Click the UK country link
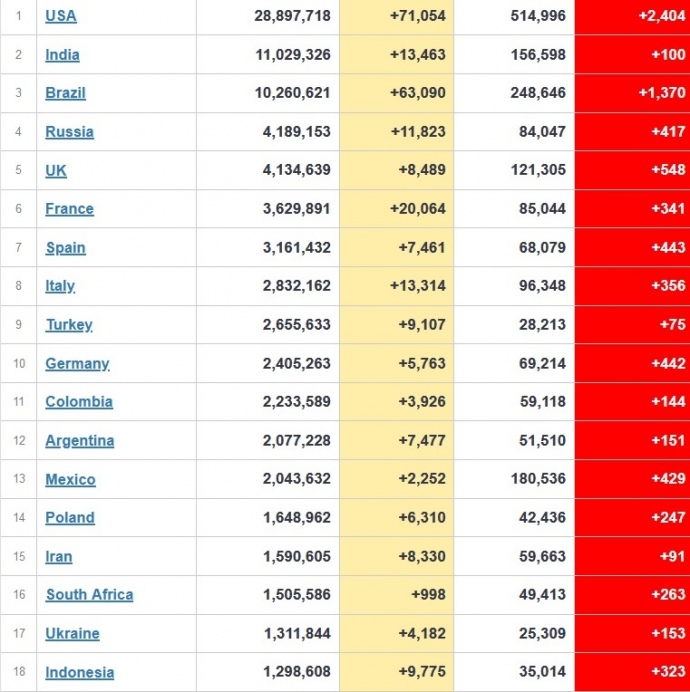 [56, 170]
